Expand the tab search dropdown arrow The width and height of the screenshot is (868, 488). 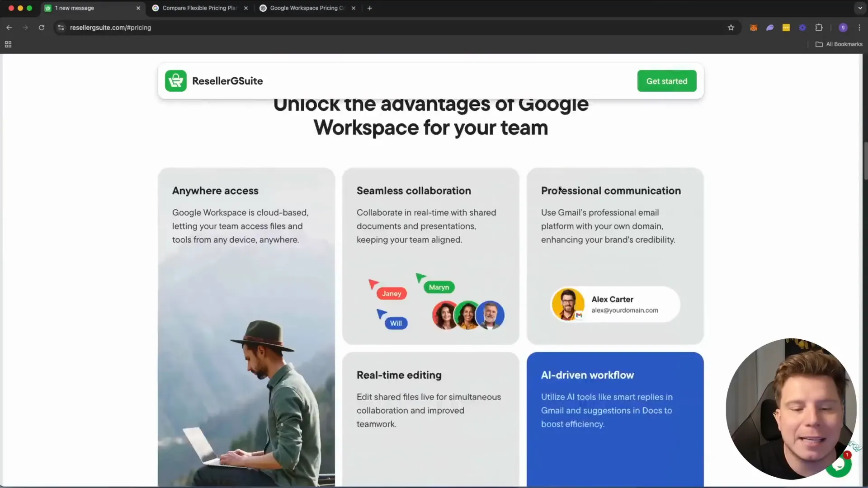(860, 8)
